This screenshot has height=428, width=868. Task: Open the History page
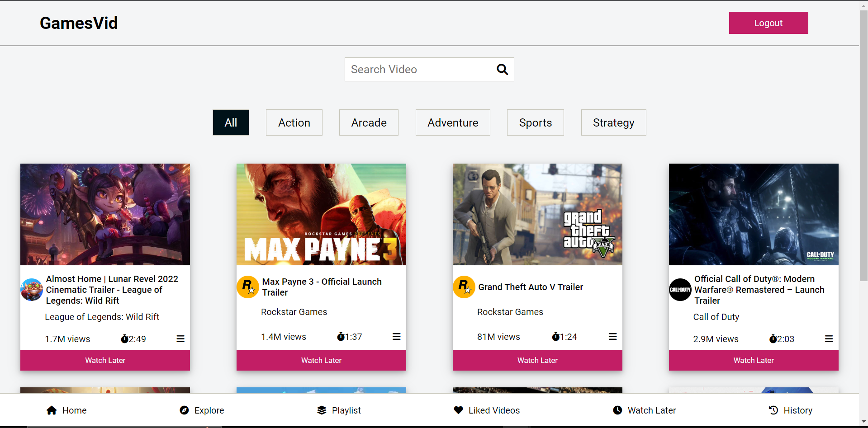coord(790,410)
